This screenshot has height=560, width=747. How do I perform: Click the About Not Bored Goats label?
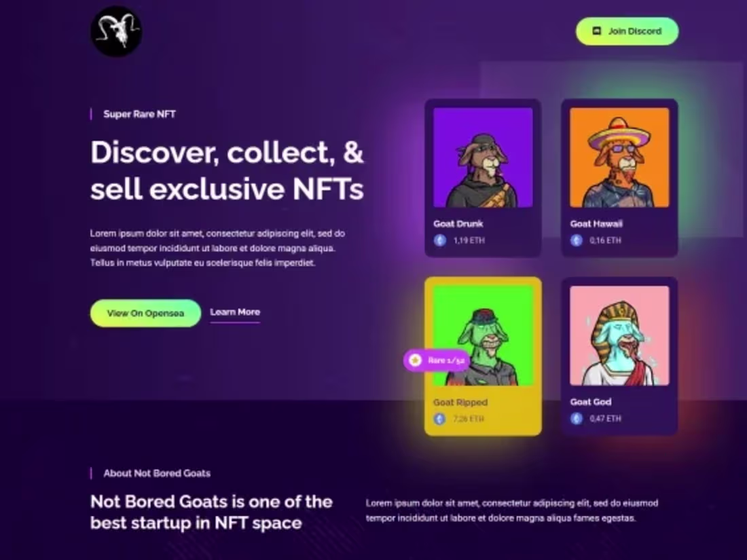coord(157,473)
